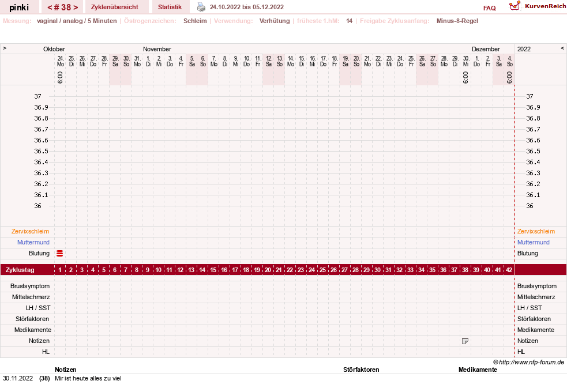The image size is (567, 392).
Task: Click the 6:00 time on 4. So
Action: pos(509,77)
